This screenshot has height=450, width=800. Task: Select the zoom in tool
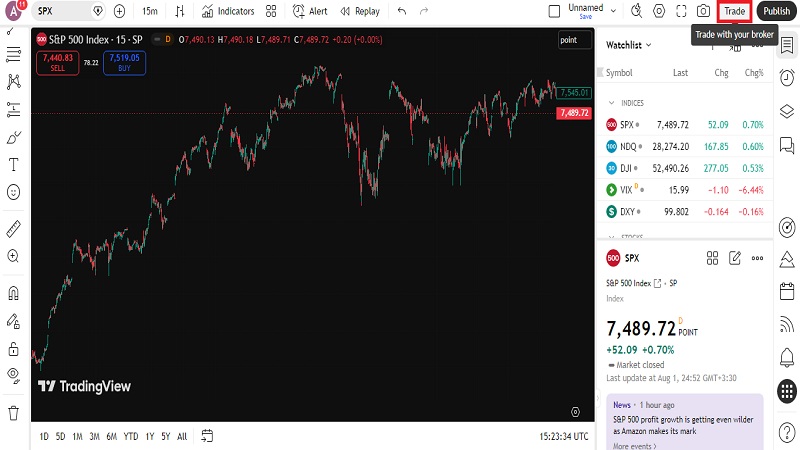coord(13,256)
